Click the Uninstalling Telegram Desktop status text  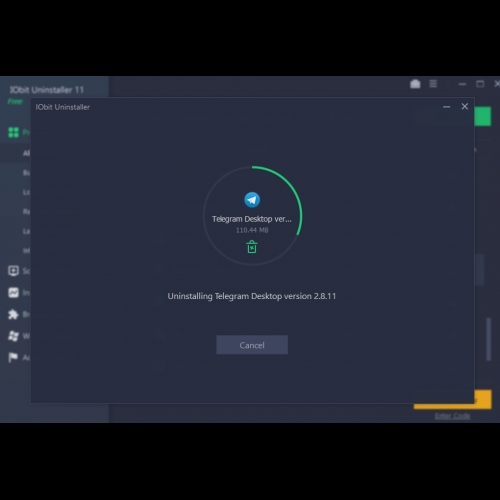point(252,296)
